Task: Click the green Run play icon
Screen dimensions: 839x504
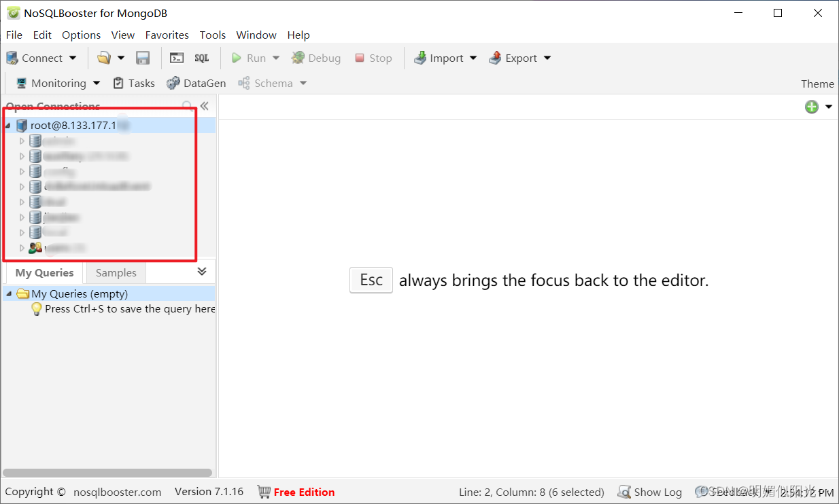Action: tap(237, 58)
